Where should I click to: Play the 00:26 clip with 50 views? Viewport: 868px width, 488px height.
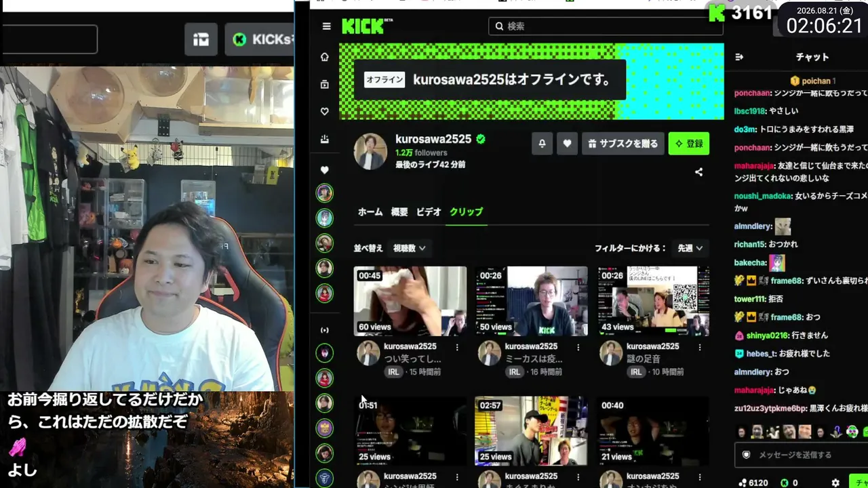coord(531,301)
